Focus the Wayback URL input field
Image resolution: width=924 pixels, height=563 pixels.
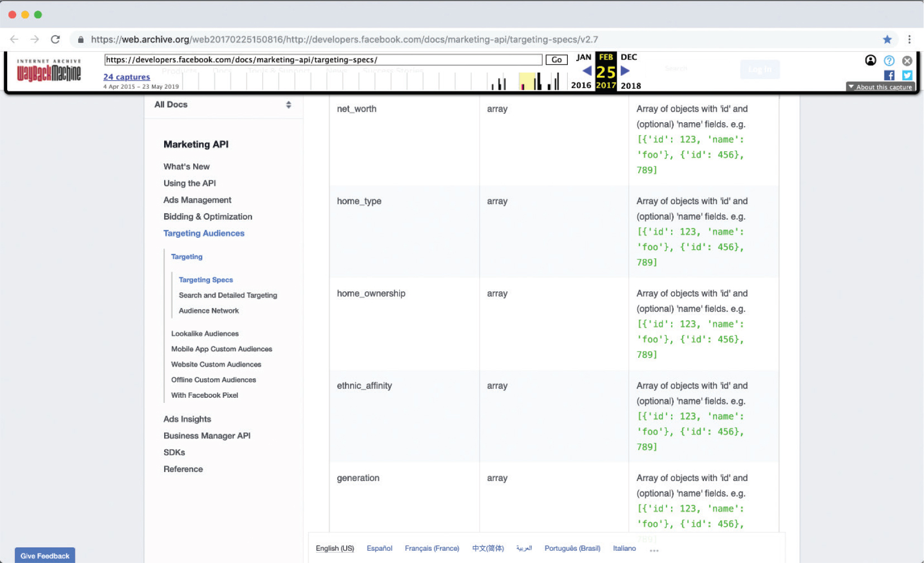[323, 60]
